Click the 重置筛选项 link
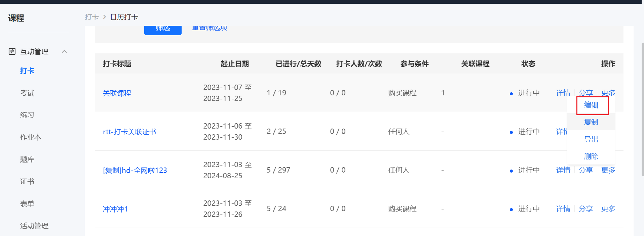Viewport: 644px width, 236px height. click(210, 28)
